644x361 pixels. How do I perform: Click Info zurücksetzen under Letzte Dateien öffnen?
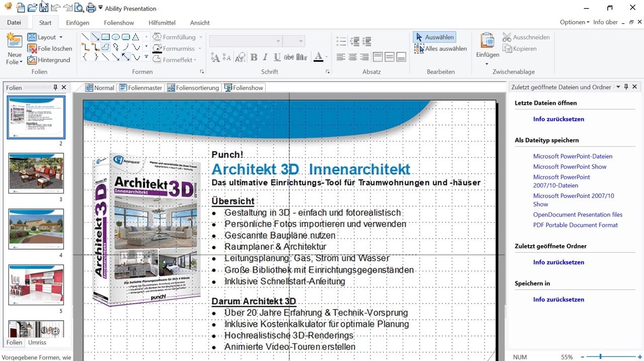(558, 119)
